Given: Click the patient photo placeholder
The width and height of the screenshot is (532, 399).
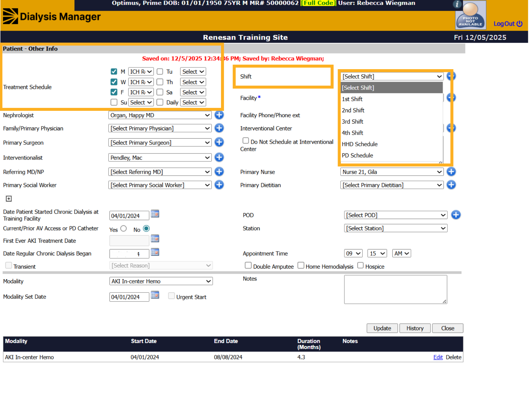Looking at the screenshot, I should [x=470, y=15].
